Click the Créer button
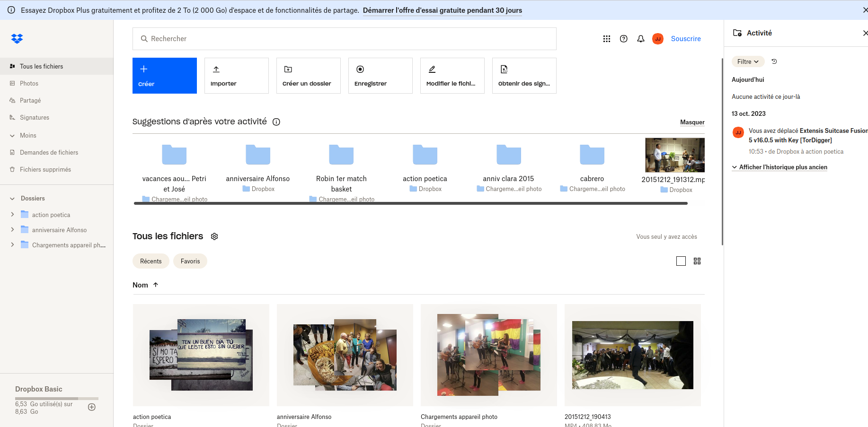868x427 pixels. 165,76
